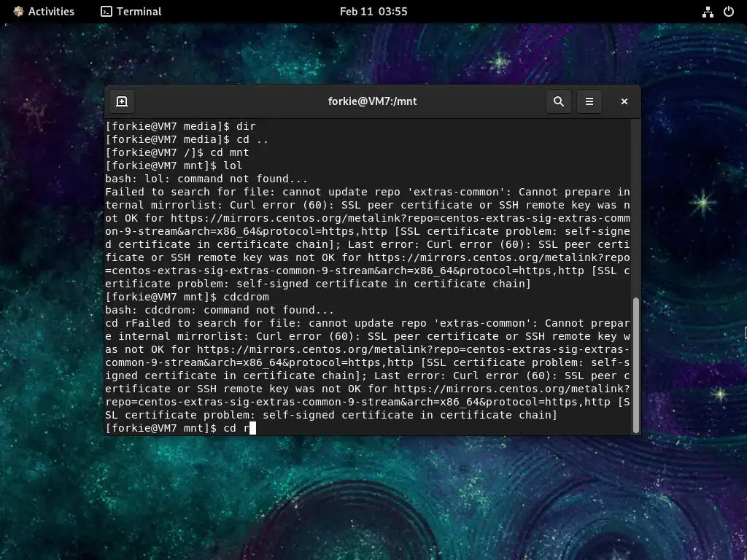747x560 pixels.
Task: Click the title text forkie@VM7:/mnt
Action: (373, 101)
